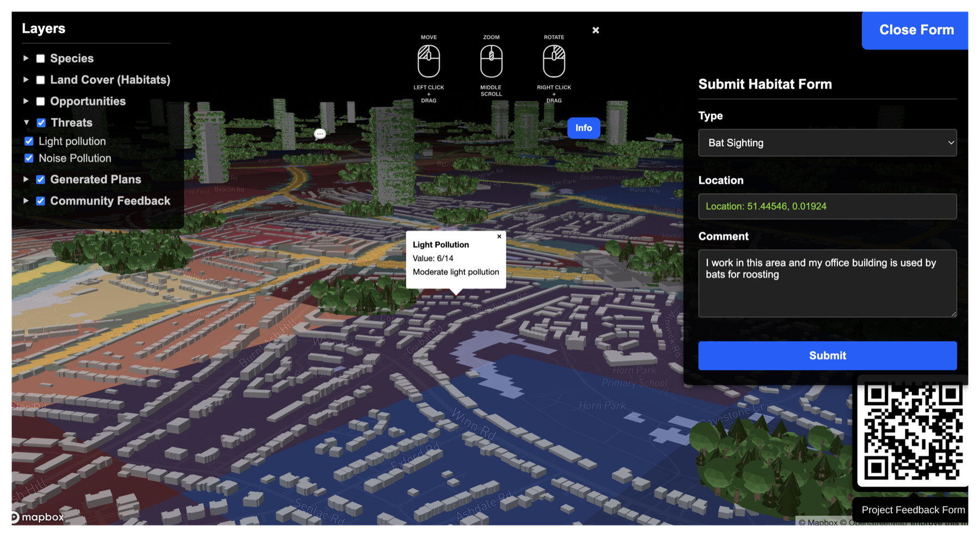Expand the Land Cover (Habitats) group
Screen dimensions: 980x537
pyautogui.click(x=26, y=79)
